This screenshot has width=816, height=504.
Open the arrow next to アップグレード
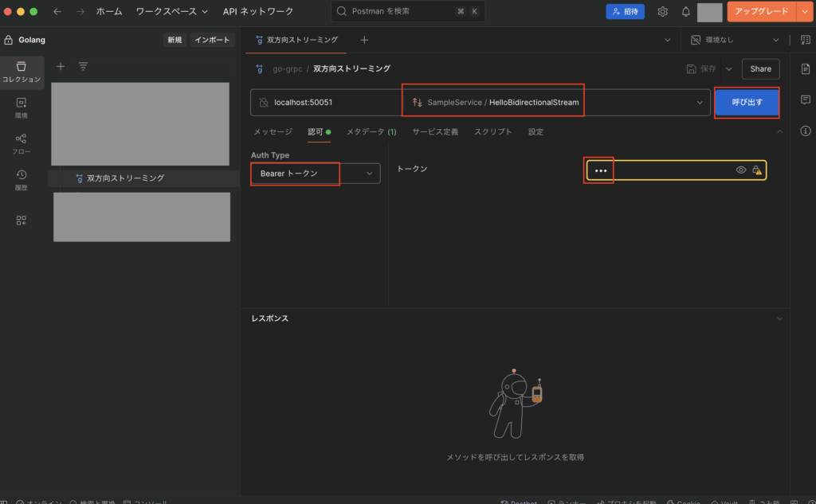coord(805,11)
